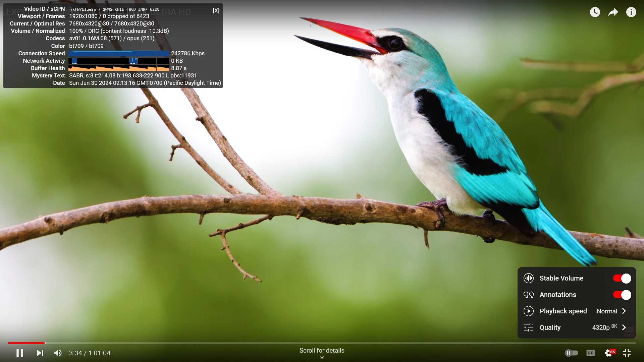The width and height of the screenshot is (644, 362).
Task: Click Scroll for details text
Action: coord(322,350)
